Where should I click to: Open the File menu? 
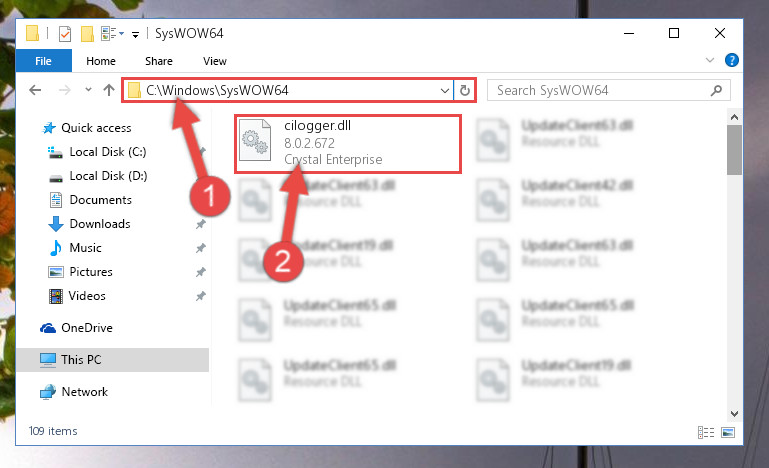coord(43,61)
